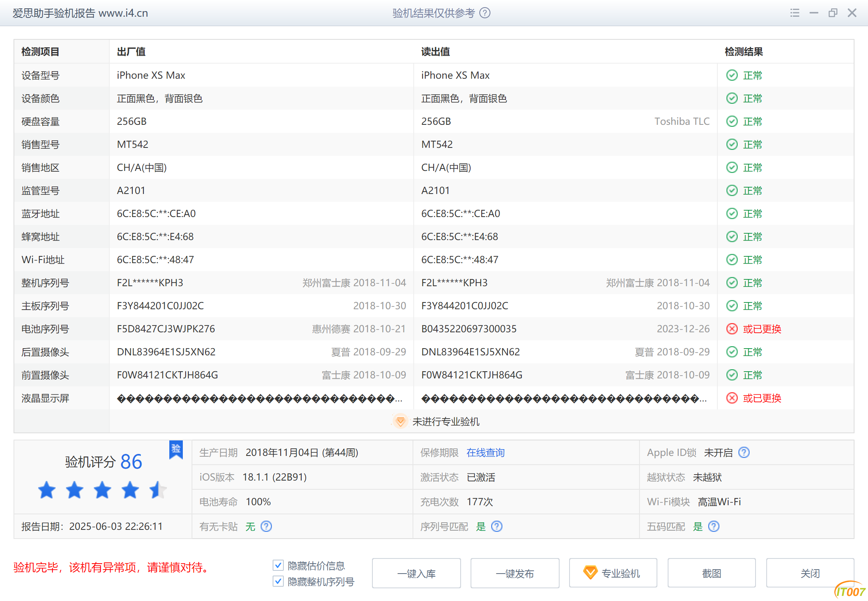The height and width of the screenshot is (601, 868).
Task: Click the green check icon for 主板序列号
Action: click(732, 306)
